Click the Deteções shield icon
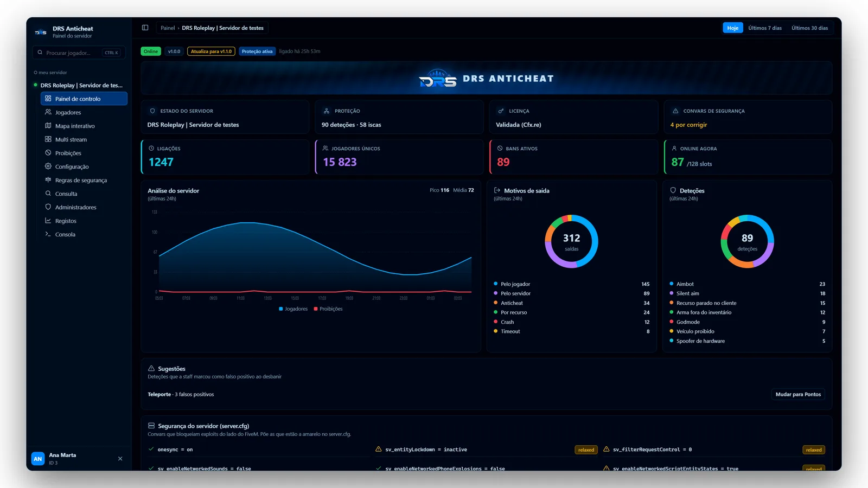 673,190
